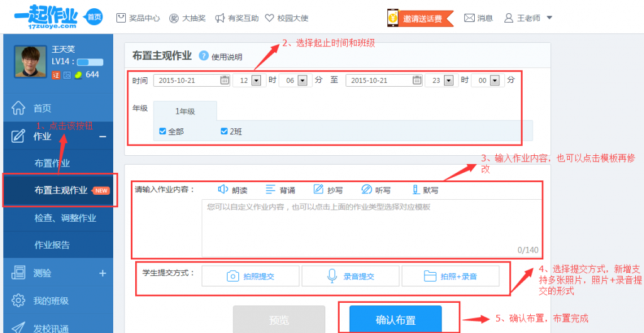Click the teacher avatar photo of 王天笑
Viewport: 644px width, 333px height.
30,62
